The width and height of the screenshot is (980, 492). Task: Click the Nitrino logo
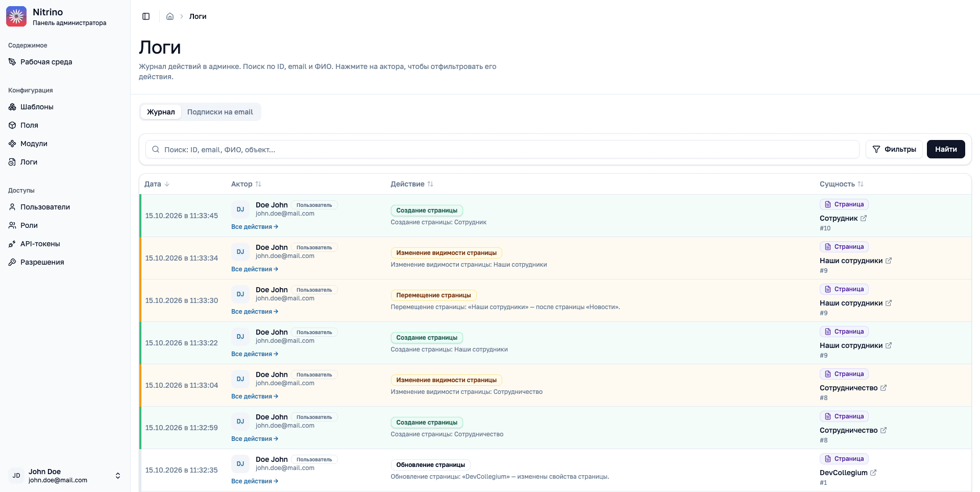16,16
